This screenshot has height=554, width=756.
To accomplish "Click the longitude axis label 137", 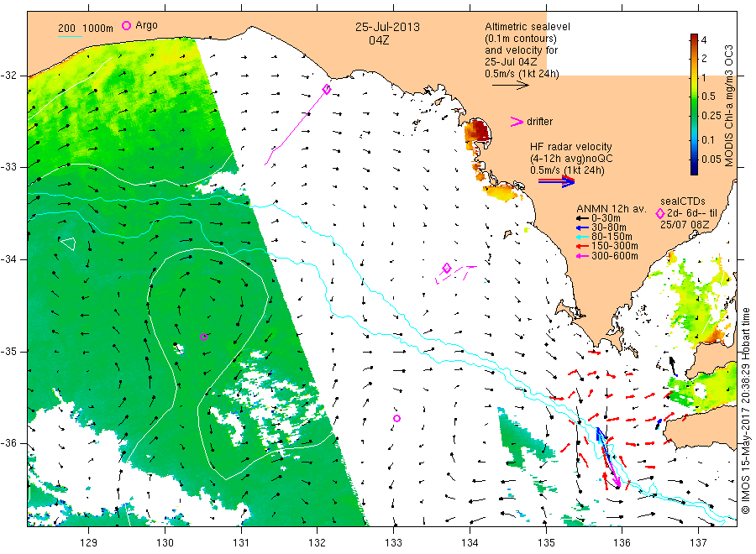I will click(x=698, y=543).
